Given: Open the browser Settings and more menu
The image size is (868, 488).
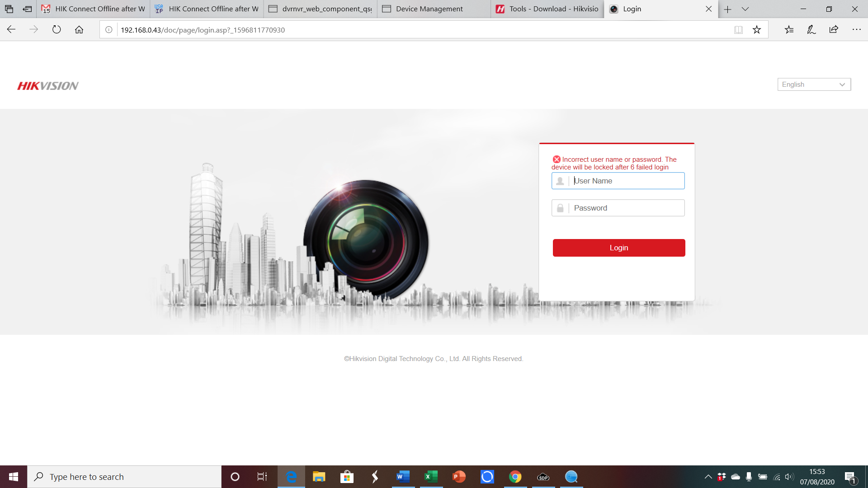Looking at the screenshot, I should (x=856, y=30).
